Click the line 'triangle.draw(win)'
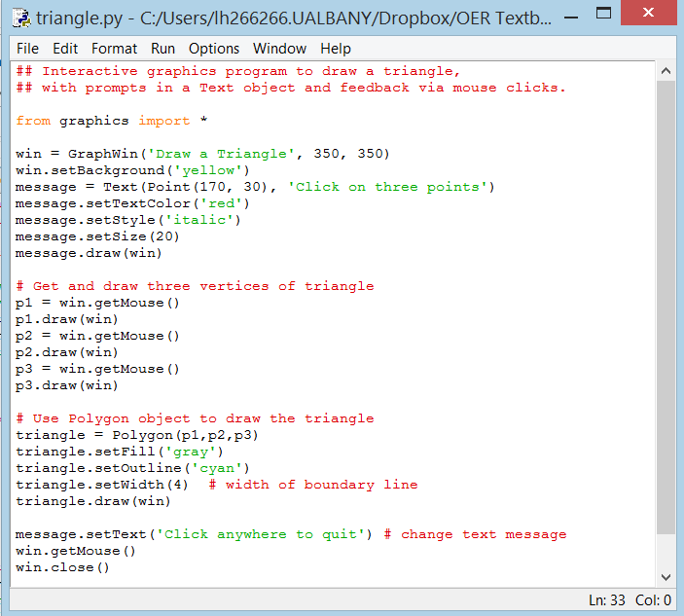Viewport: 684px width, 616px height. (92, 501)
